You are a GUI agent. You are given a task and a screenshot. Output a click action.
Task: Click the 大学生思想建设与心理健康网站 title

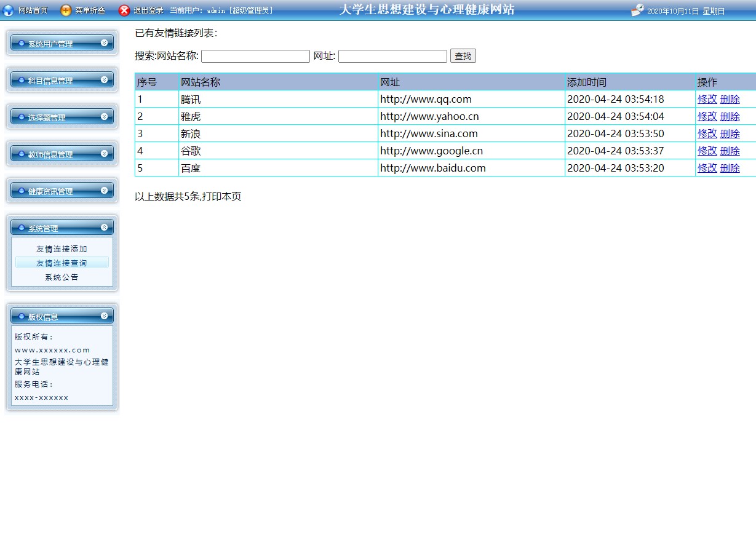(x=427, y=9)
